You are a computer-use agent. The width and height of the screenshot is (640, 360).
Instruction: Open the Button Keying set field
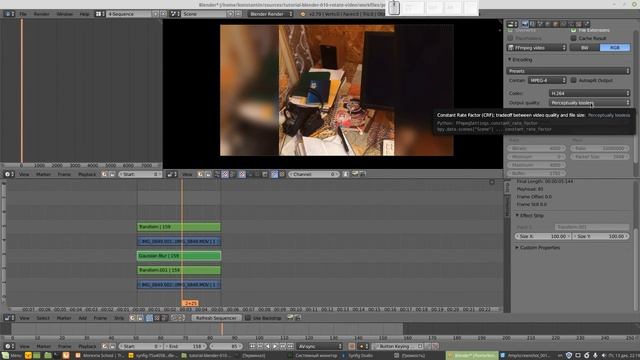click(x=398, y=346)
